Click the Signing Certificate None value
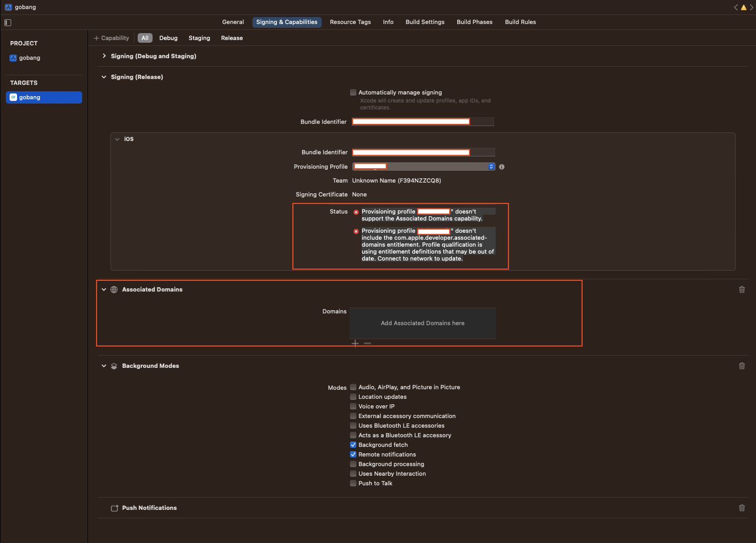The image size is (756, 543). pyautogui.click(x=360, y=194)
